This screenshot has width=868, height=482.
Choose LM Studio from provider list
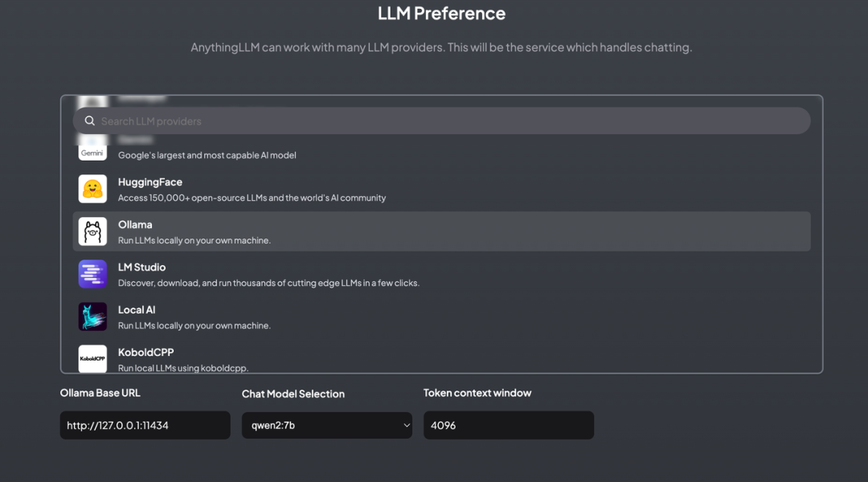(x=141, y=268)
